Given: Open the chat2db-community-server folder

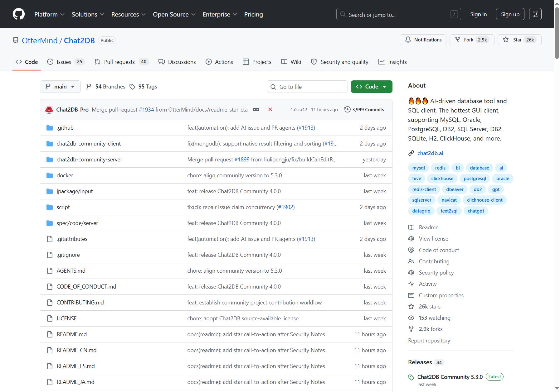Looking at the screenshot, I should (x=89, y=160).
